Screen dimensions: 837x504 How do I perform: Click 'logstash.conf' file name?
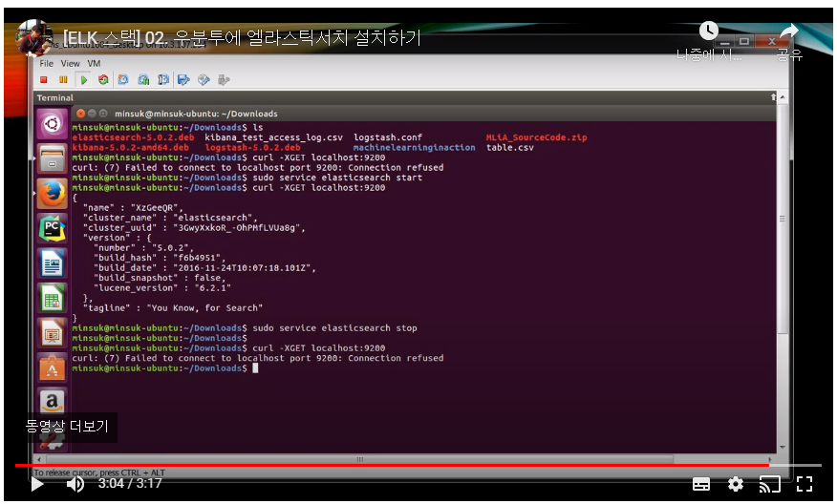tap(388, 137)
